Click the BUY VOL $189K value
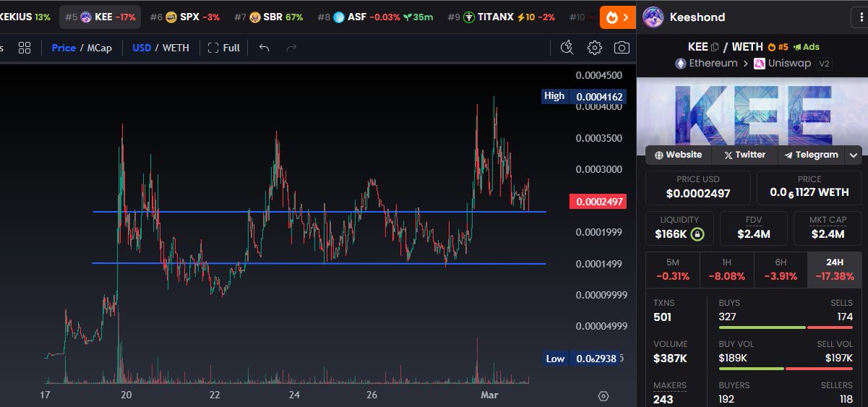868x407 pixels. [733, 358]
